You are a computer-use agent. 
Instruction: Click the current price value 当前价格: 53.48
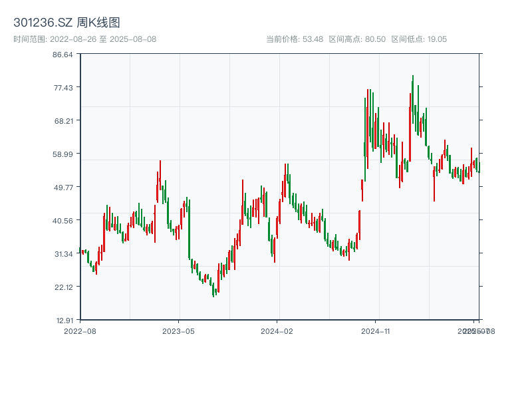coord(295,39)
